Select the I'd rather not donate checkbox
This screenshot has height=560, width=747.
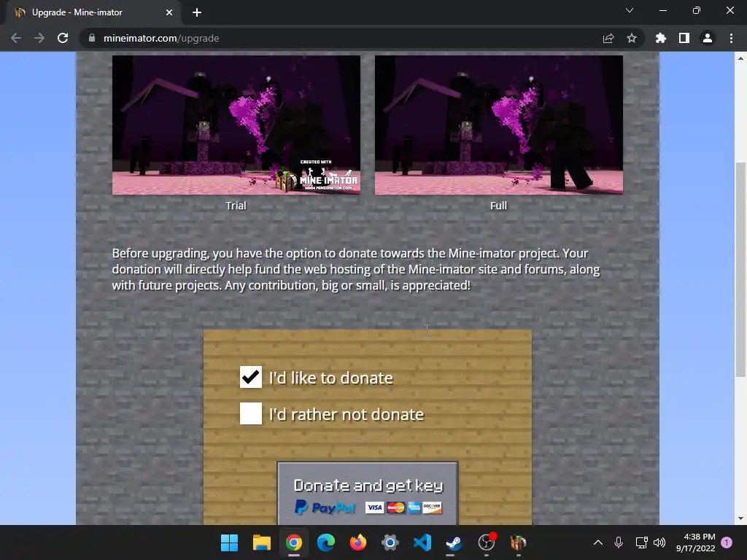pos(251,413)
